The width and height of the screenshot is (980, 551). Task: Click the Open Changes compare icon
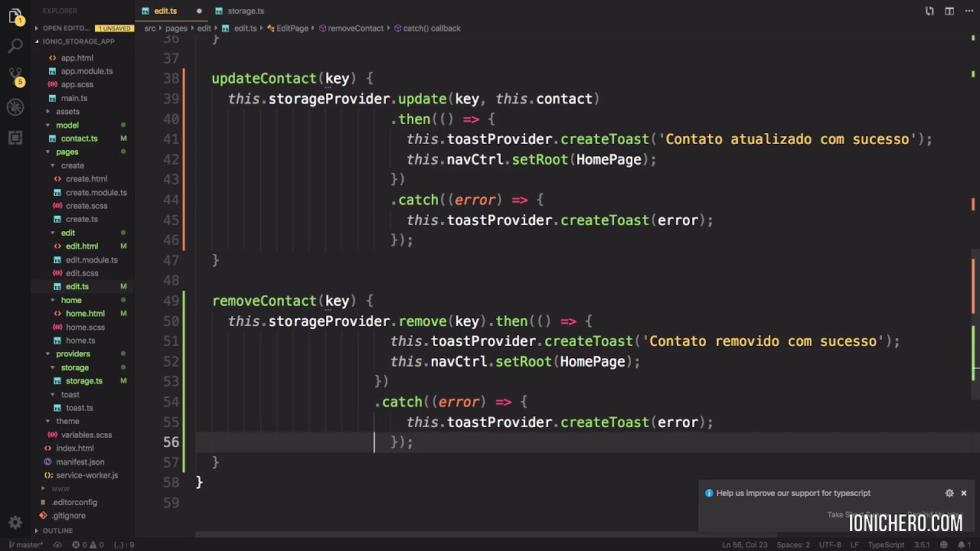point(929,11)
